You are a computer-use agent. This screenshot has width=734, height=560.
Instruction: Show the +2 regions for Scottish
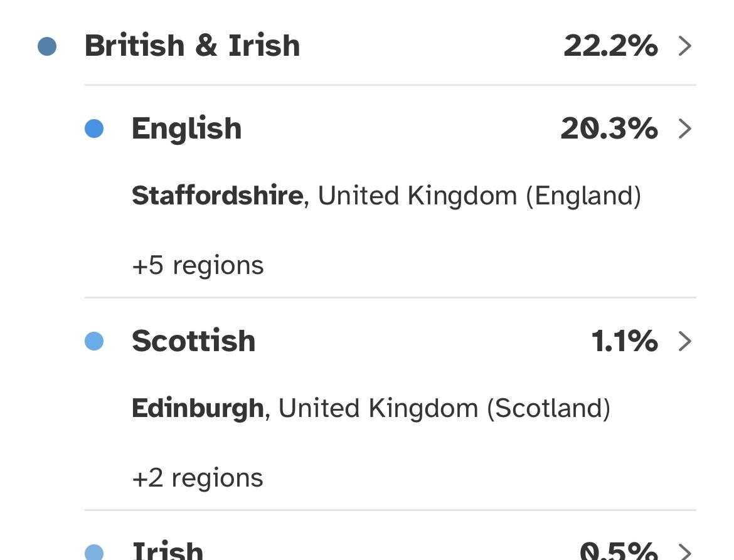[198, 478]
